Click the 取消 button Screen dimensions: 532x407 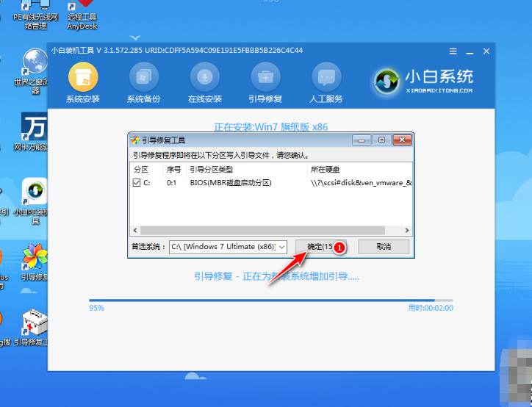pos(384,247)
